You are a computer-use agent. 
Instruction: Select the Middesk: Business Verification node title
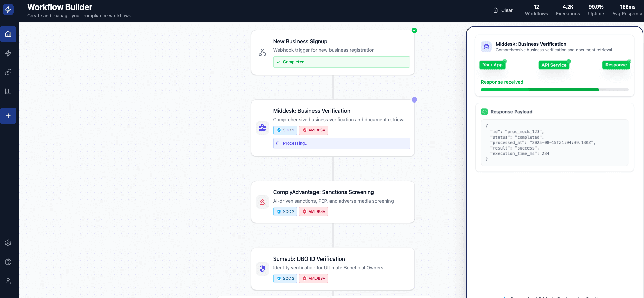click(312, 111)
